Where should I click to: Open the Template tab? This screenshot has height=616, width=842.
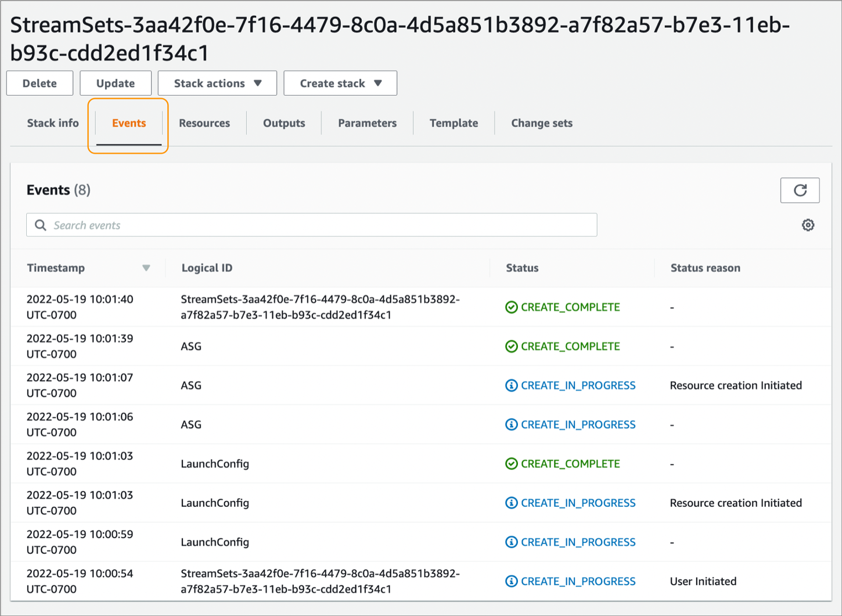click(x=454, y=123)
